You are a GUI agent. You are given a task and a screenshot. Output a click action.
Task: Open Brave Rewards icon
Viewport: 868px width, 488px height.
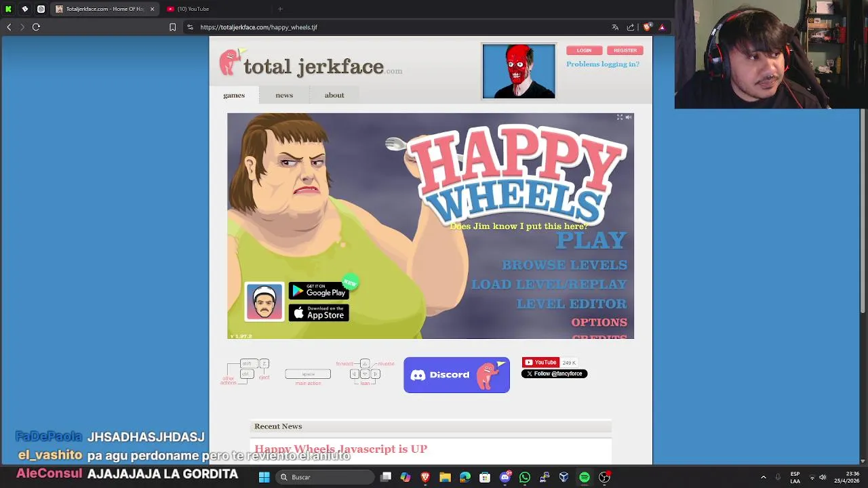pyautogui.click(x=662, y=27)
